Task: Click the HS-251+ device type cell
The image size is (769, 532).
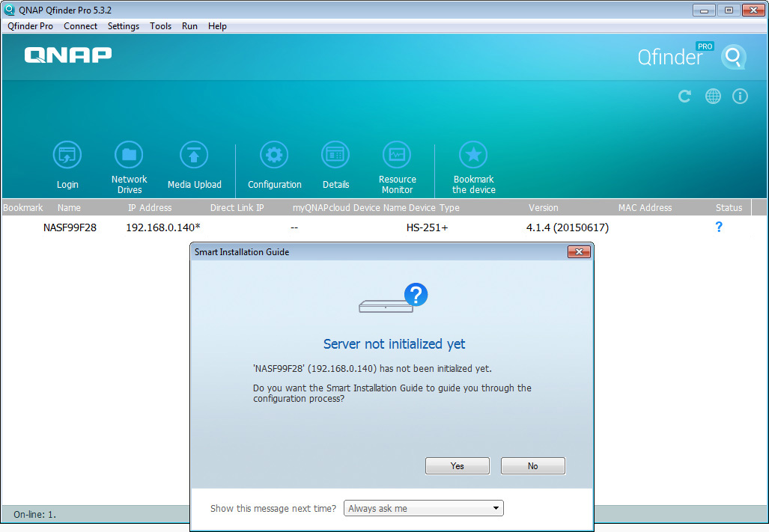Action: tap(427, 227)
